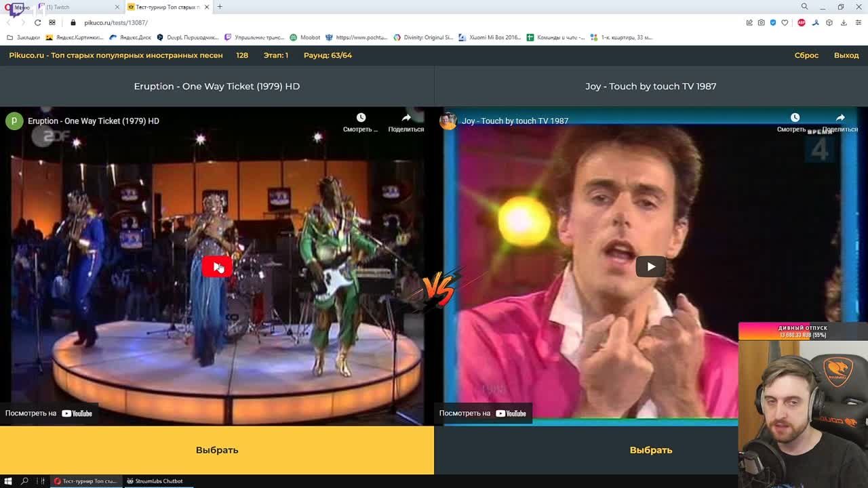
Task: Click the site security padlock icon
Action: [73, 22]
